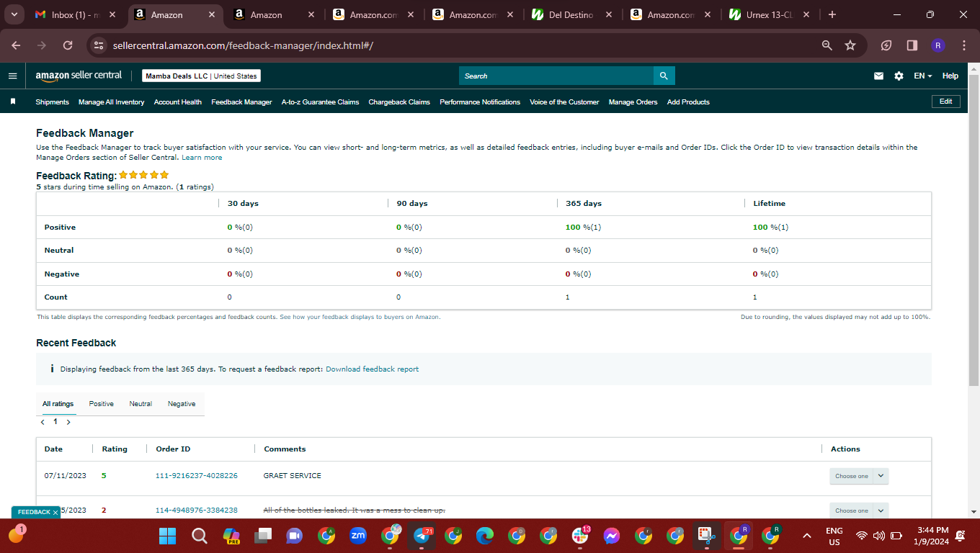Open a new browser tab

pyautogui.click(x=832, y=14)
